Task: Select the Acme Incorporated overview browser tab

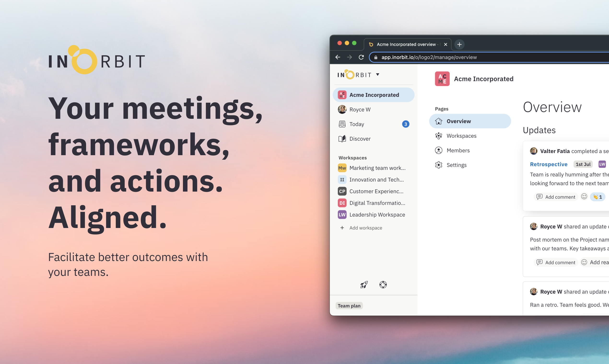Action: (x=407, y=44)
